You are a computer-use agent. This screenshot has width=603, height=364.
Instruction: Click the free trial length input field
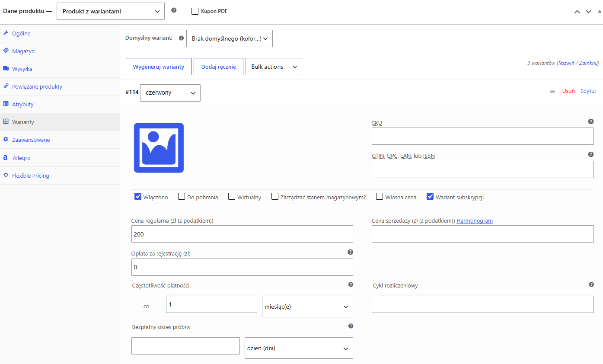(185, 346)
